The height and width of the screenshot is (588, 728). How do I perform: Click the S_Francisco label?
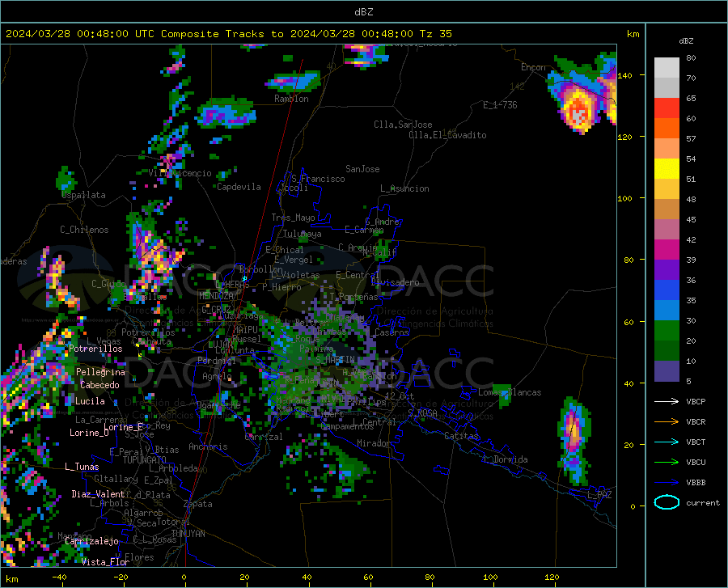point(318,179)
